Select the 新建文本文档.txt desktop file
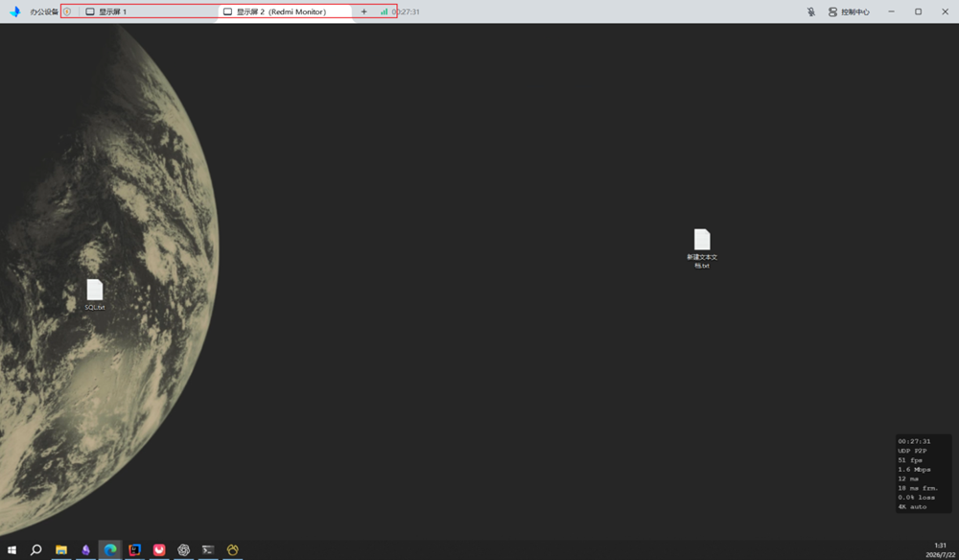The image size is (959, 560). (702, 248)
